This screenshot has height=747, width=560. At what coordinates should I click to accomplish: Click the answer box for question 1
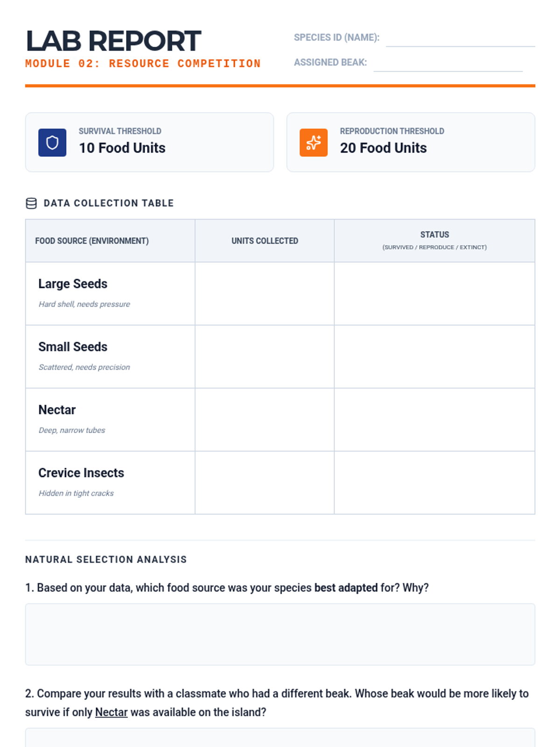click(280, 634)
